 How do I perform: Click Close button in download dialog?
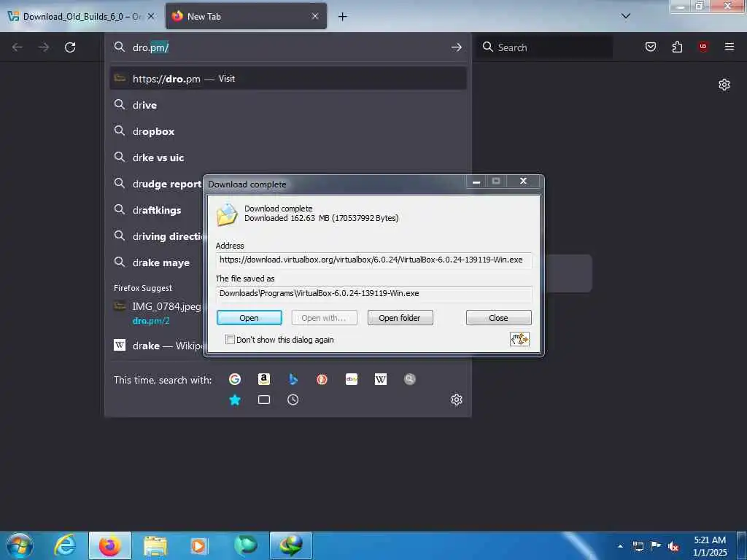tap(498, 318)
